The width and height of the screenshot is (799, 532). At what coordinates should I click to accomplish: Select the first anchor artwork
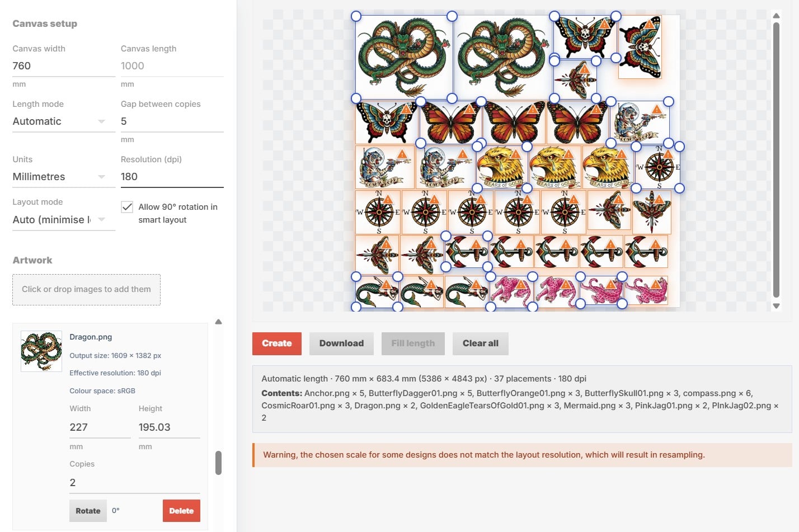coord(467,251)
